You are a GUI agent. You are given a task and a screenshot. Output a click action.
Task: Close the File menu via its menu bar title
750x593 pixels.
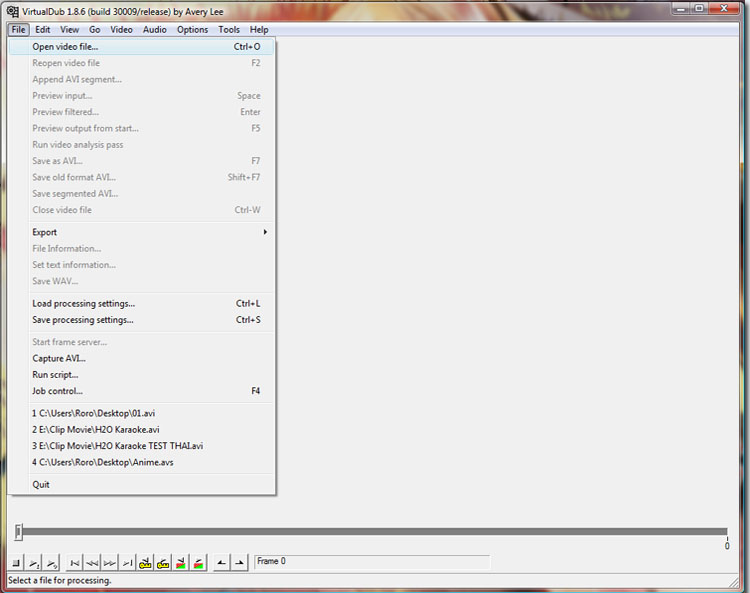tap(19, 30)
